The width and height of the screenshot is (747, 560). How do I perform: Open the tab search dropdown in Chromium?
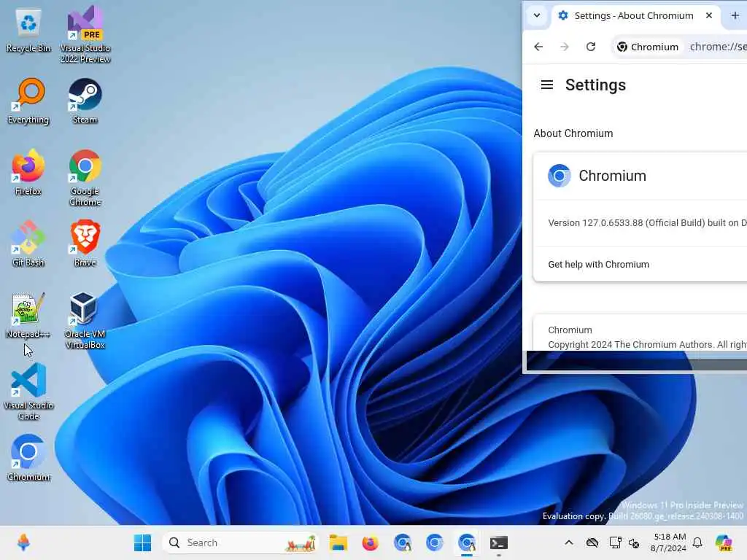pyautogui.click(x=537, y=16)
